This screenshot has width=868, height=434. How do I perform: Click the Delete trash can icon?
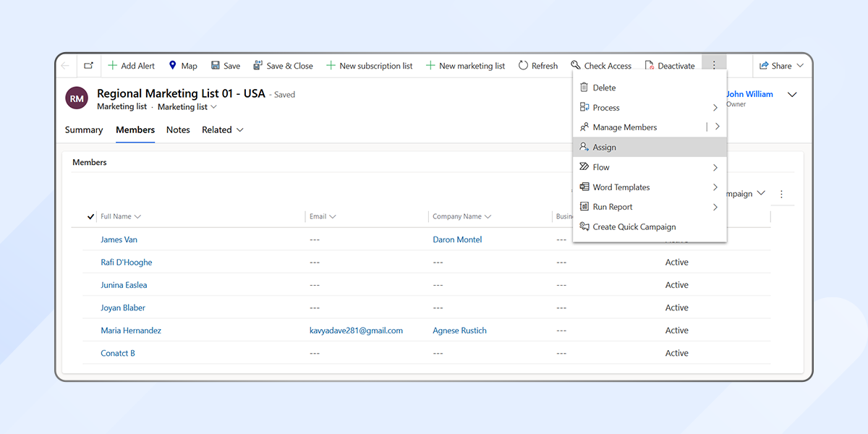(584, 88)
